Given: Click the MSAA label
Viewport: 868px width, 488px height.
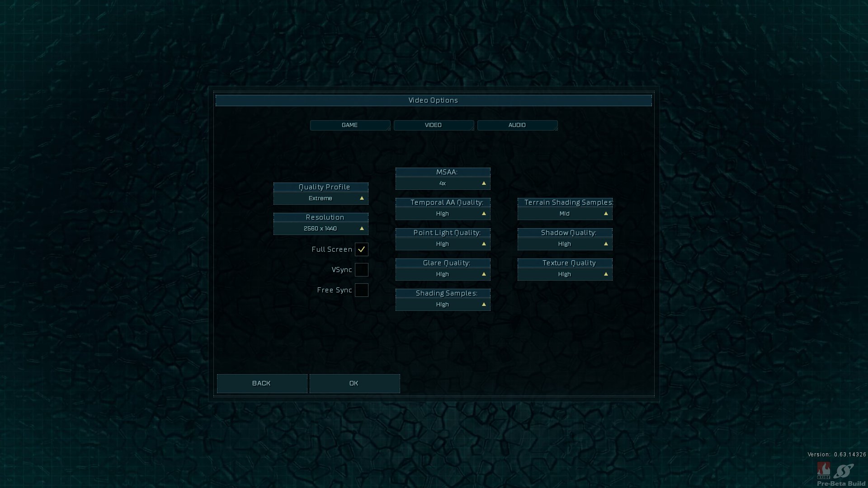Looking at the screenshot, I should [447, 172].
